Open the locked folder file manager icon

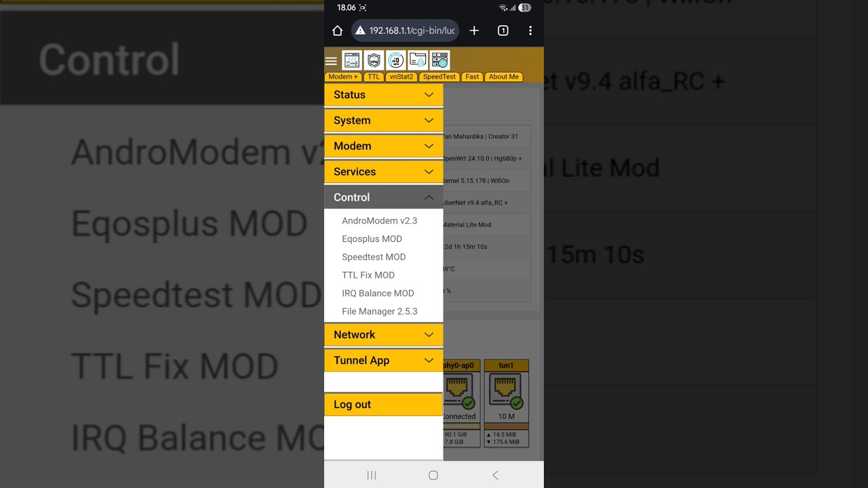[x=418, y=60]
